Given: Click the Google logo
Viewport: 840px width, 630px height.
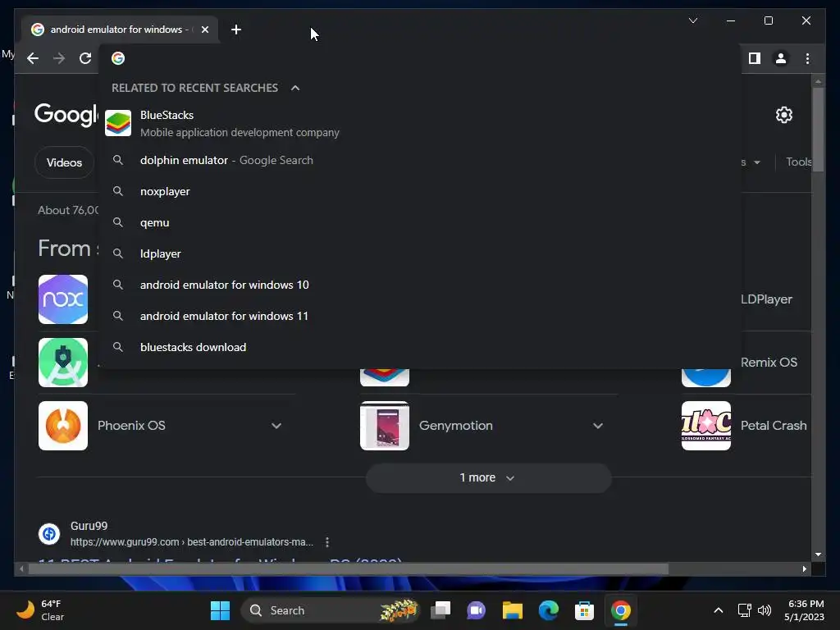Looking at the screenshot, I should pos(66,115).
